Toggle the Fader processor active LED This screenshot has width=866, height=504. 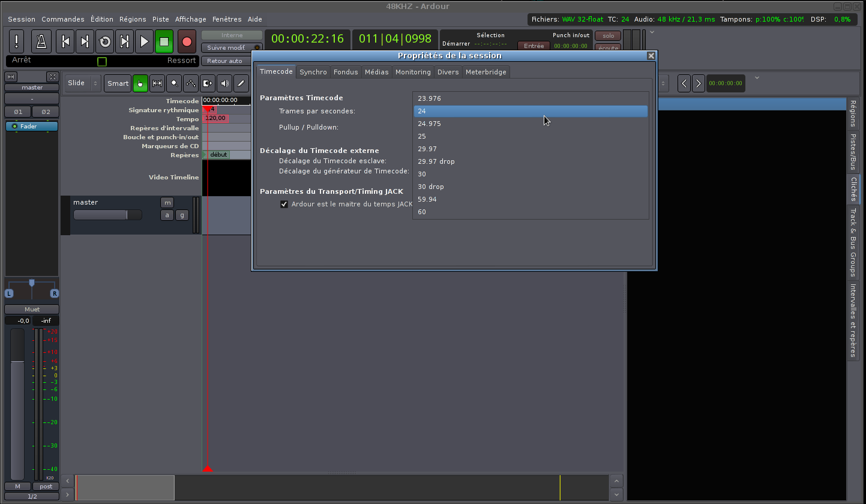click(15, 127)
